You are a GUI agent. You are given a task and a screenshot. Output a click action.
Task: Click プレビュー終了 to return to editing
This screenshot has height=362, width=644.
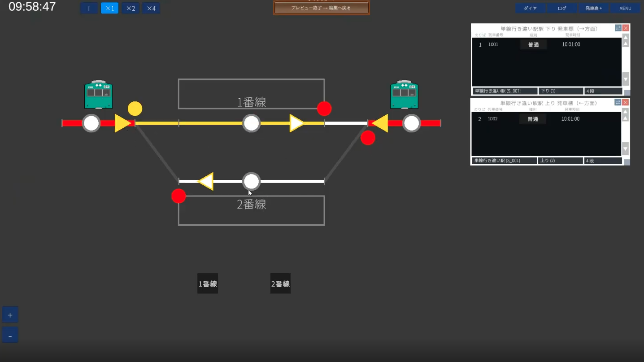321,8
